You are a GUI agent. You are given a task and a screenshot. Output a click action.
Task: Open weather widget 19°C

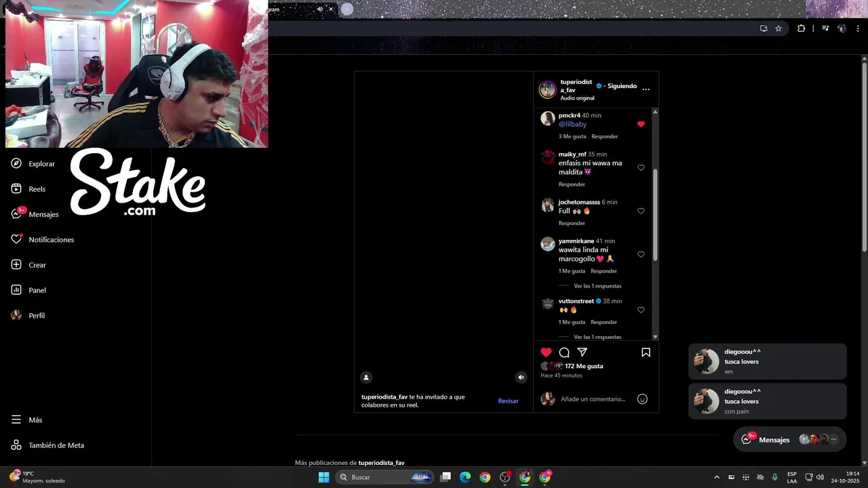(x=37, y=477)
